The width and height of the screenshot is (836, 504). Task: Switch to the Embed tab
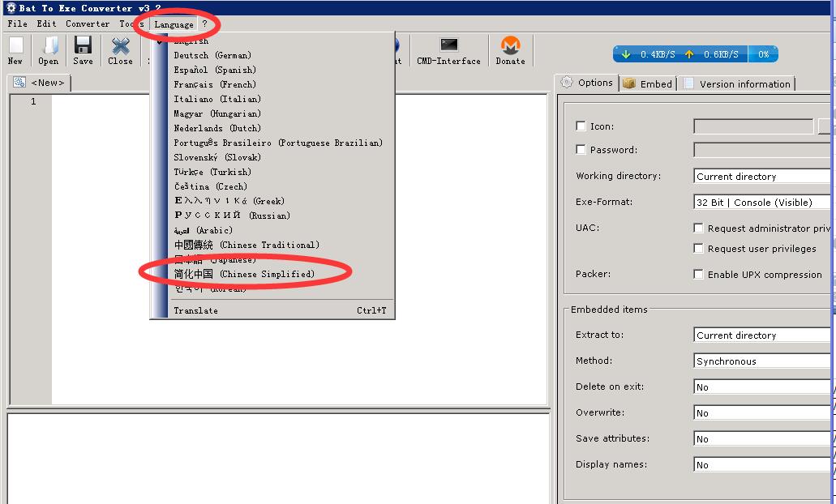(648, 83)
